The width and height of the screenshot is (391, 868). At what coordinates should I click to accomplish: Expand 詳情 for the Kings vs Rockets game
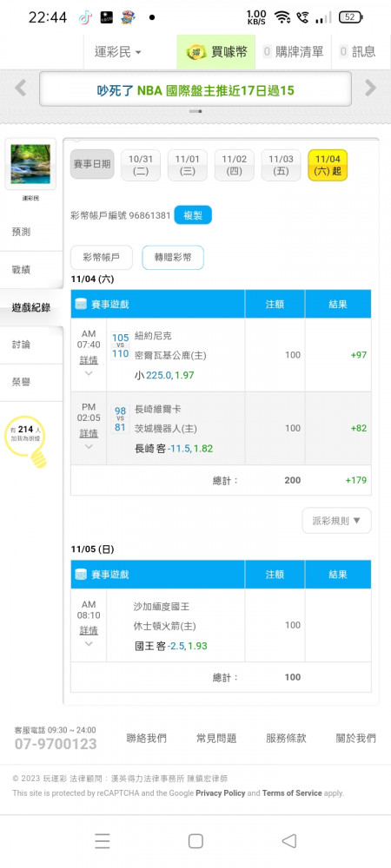pyautogui.click(x=89, y=630)
